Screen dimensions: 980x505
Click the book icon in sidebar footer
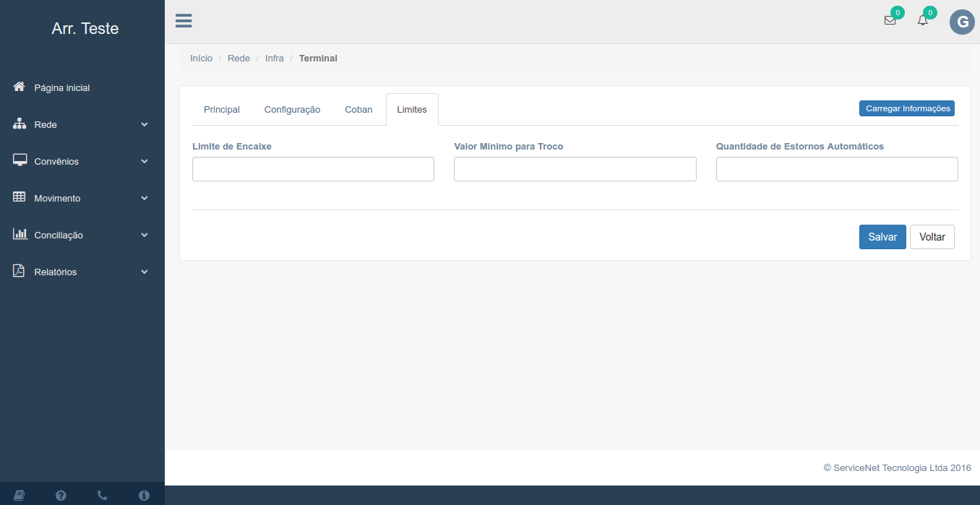coord(20,495)
